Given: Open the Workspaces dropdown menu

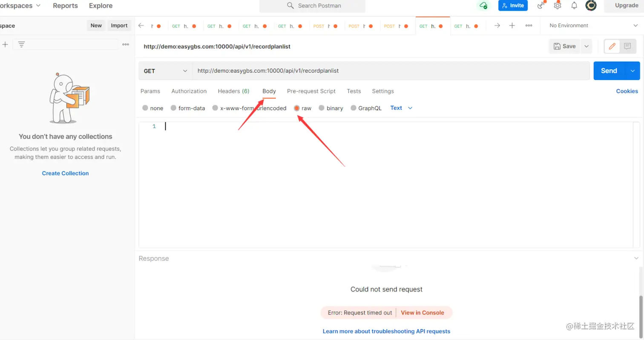Looking at the screenshot, I should coord(21,6).
